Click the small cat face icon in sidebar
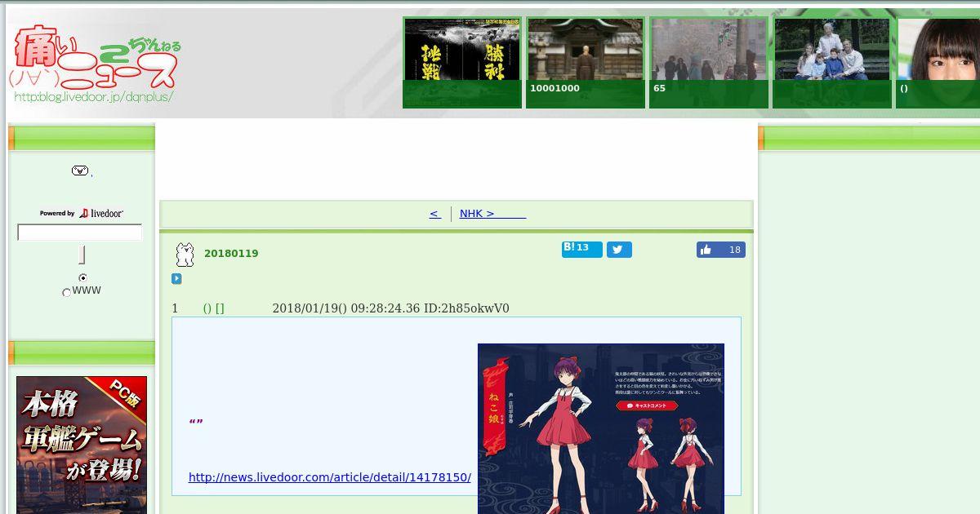This screenshot has height=514, width=980. pos(80,171)
